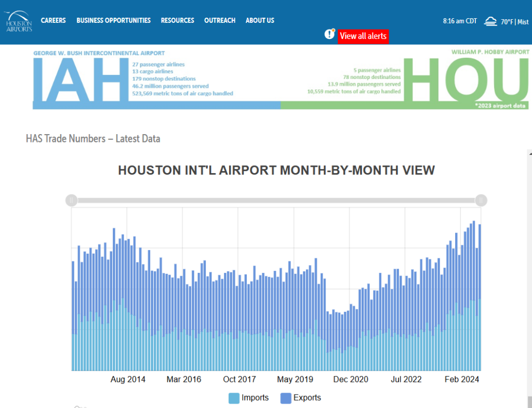Click the 179 nonstop destinations text
This screenshot has width=532, height=408.
coord(164,78)
